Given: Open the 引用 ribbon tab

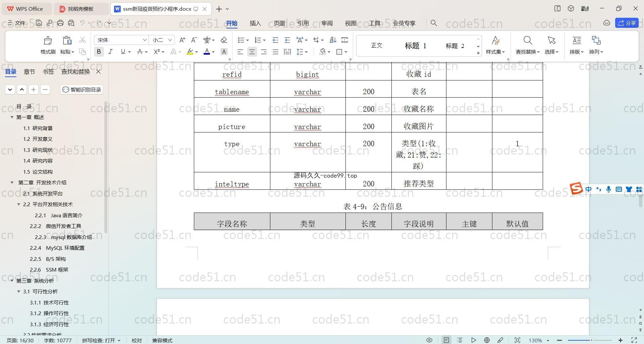Looking at the screenshot, I should pos(303,23).
